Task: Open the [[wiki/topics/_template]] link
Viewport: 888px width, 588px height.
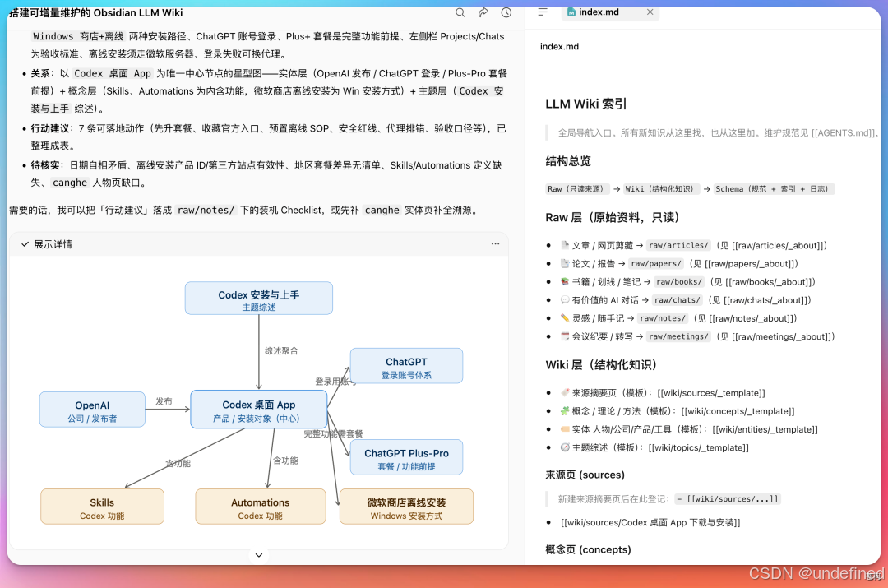Action: 698,447
